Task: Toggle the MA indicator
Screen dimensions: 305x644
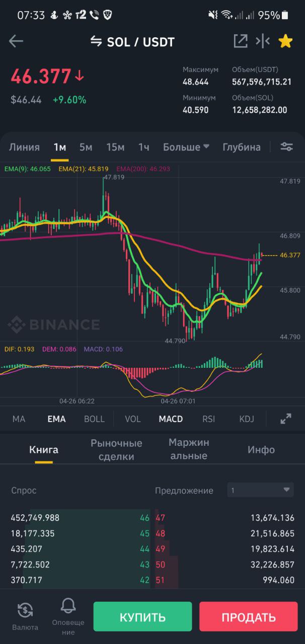Action: 19,419
